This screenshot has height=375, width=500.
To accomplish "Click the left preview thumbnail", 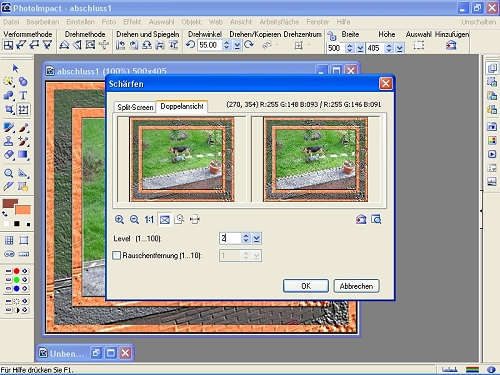I will point(182,160).
